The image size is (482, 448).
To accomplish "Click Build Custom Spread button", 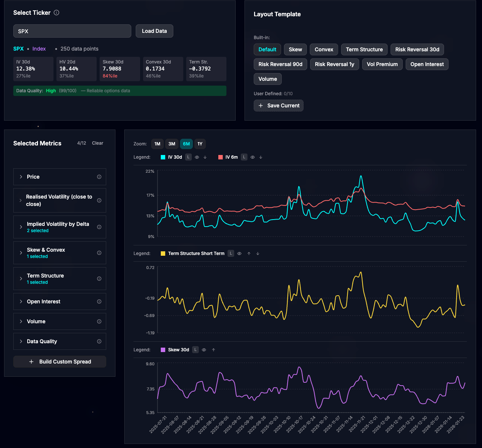I will coord(60,362).
